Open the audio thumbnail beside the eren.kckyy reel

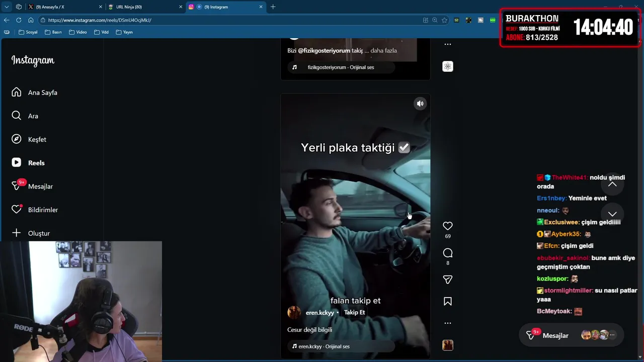[447, 345]
